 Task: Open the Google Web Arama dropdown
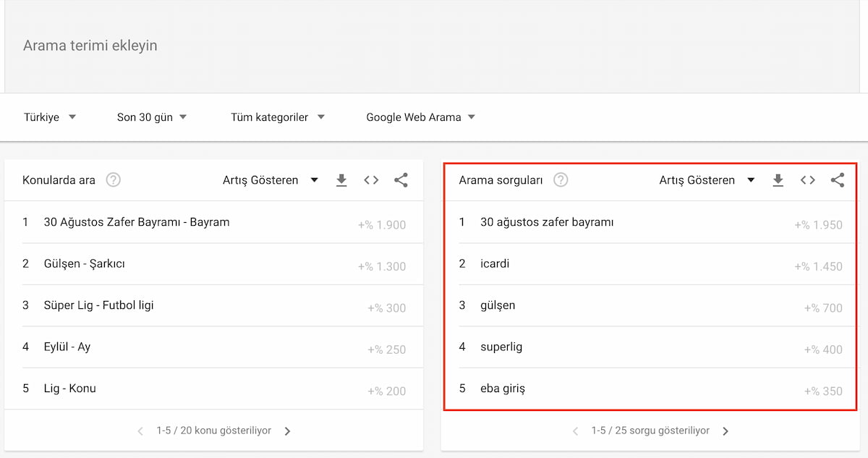click(420, 116)
